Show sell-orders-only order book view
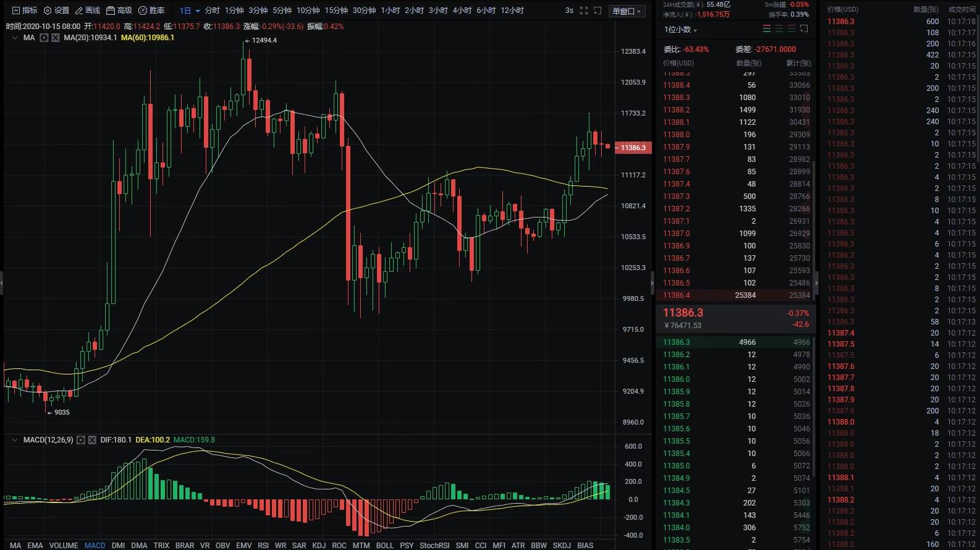This screenshot has height=550, width=980. (792, 29)
